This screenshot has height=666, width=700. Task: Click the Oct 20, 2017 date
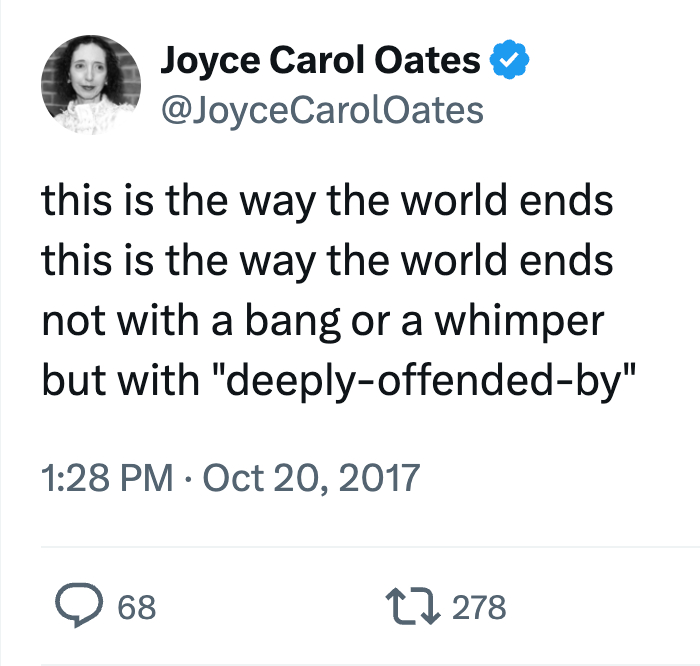click(x=311, y=477)
